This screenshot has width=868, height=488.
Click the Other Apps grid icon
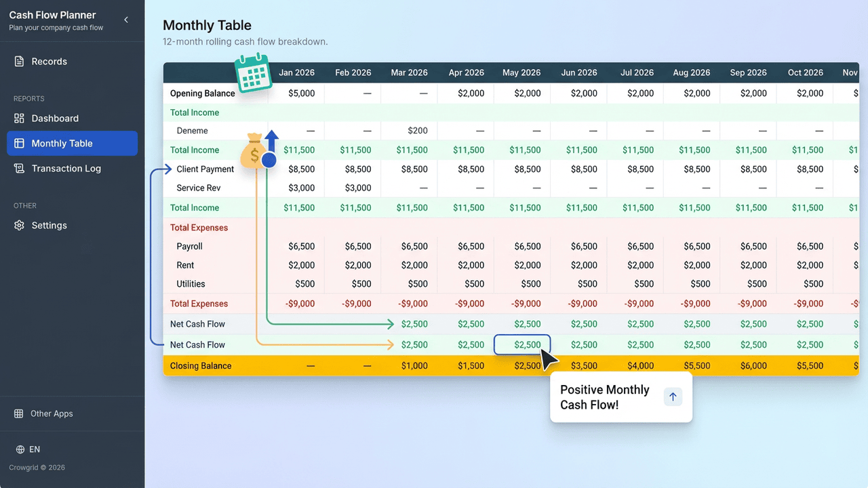[19, 413]
